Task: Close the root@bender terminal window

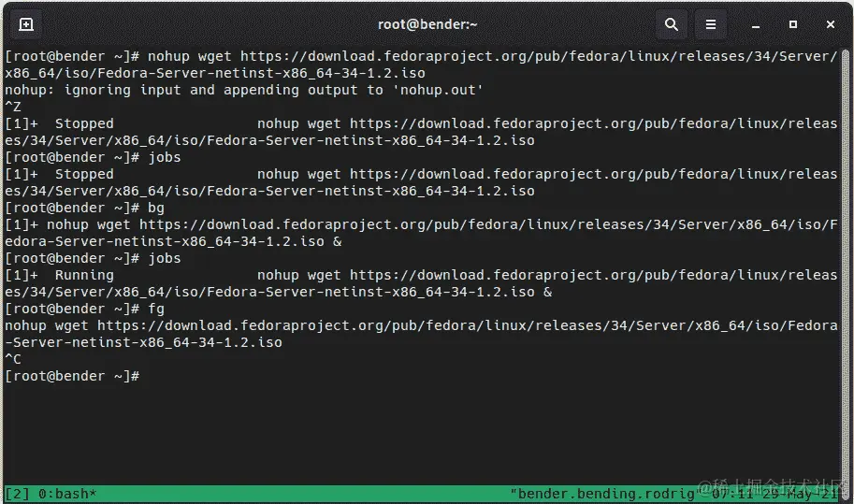Action: pos(831,24)
